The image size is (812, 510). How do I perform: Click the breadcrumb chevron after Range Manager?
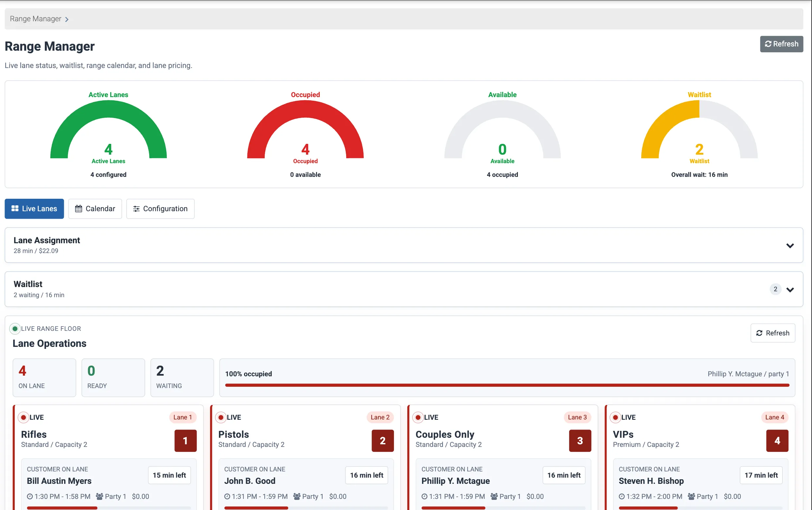click(x=67, y=20)
